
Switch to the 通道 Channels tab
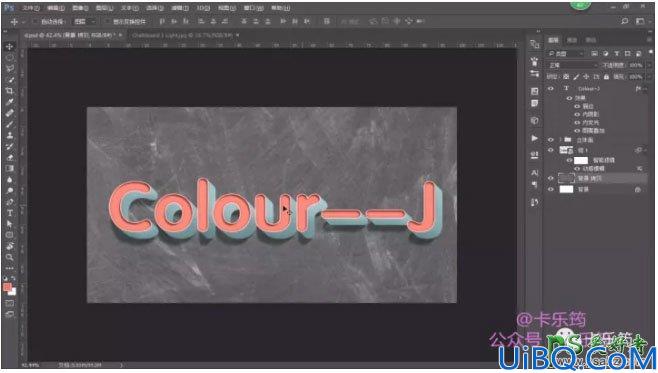tap(572, 40)
